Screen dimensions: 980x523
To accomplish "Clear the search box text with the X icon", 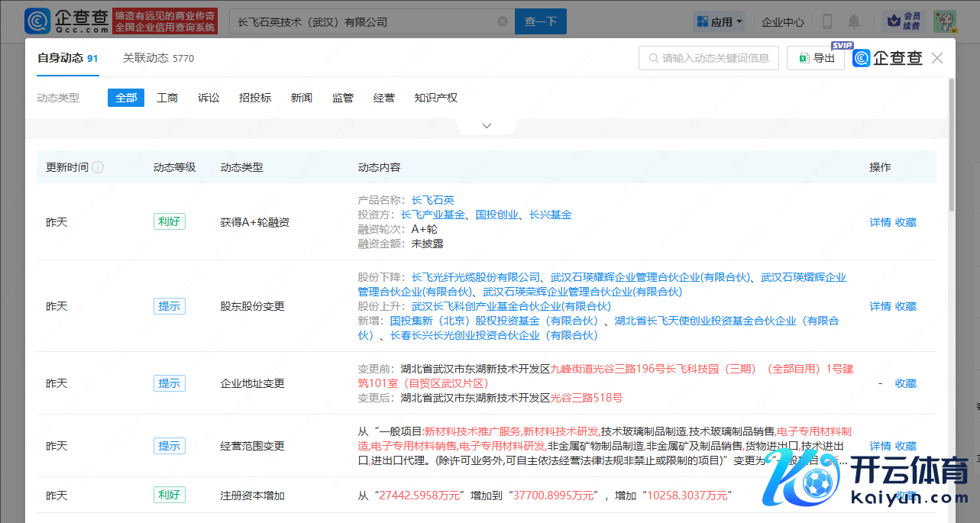I will click(502, 22).
